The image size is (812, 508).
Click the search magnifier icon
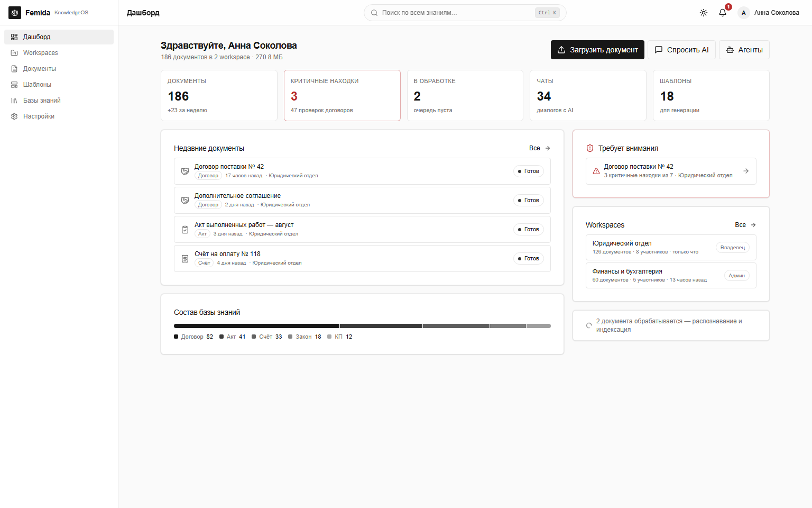point(374,13)
